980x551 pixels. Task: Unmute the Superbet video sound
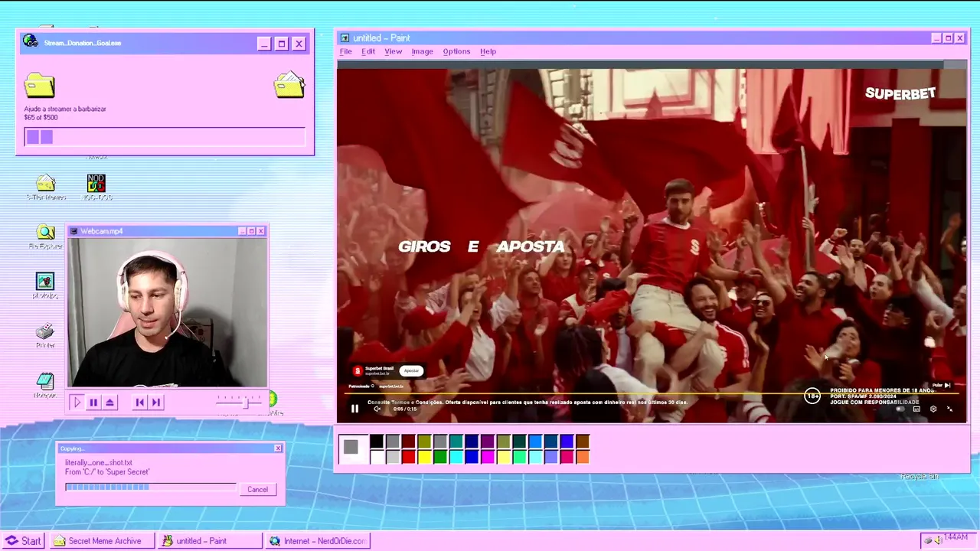coord(377,409)
